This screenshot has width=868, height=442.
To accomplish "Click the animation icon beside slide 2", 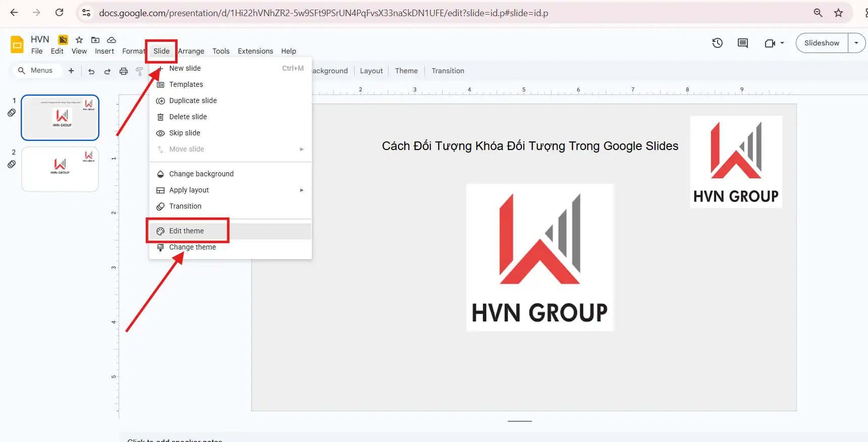I will pos(12,164).
